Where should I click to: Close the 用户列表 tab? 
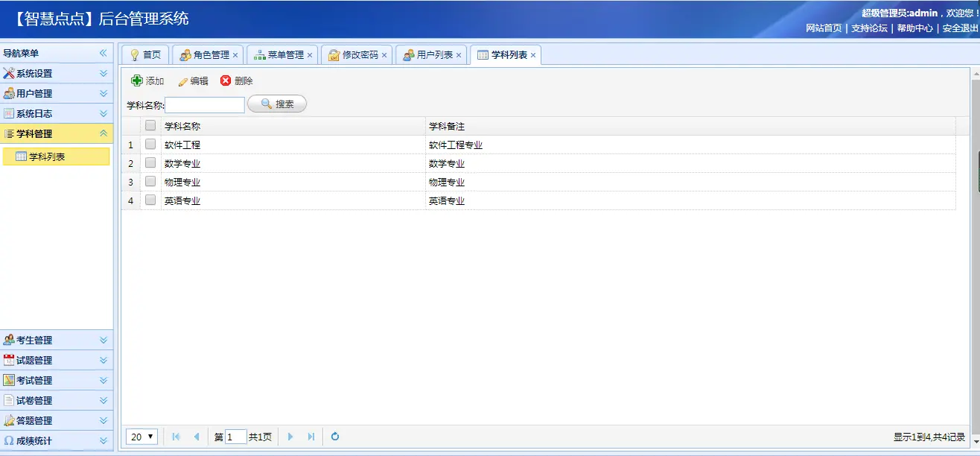(459, 55)
